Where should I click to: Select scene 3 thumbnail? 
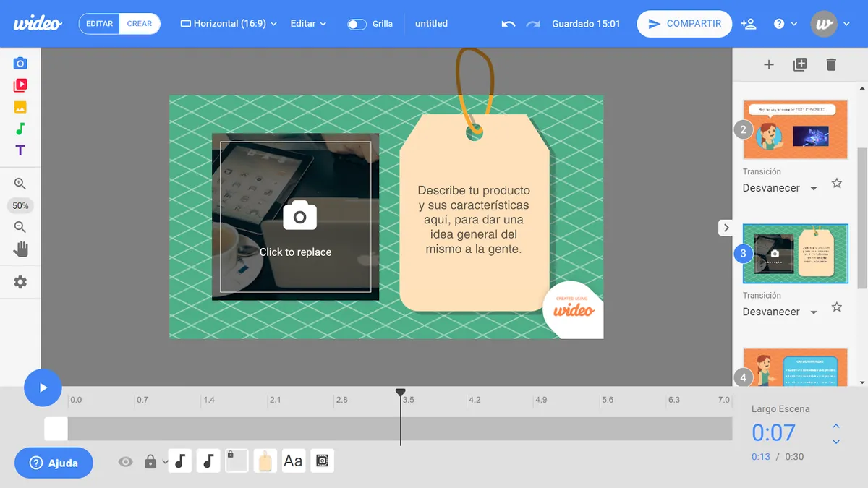click(x=796, y=254)
